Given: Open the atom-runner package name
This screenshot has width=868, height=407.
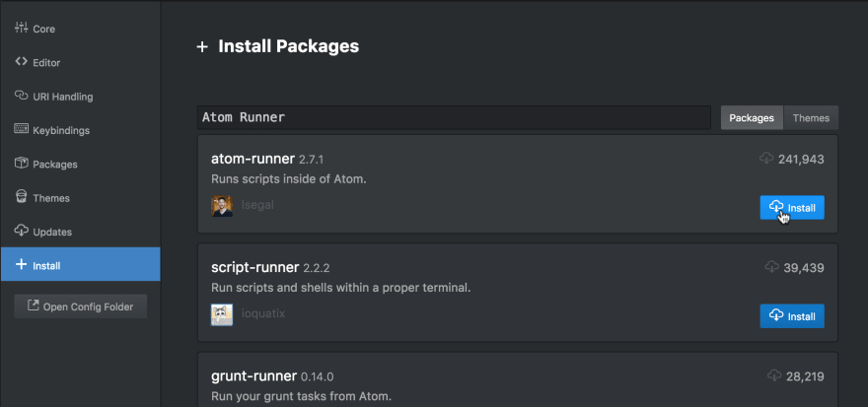Looking at the screenshot, I should pyautogui.click(x=253, y=159).
